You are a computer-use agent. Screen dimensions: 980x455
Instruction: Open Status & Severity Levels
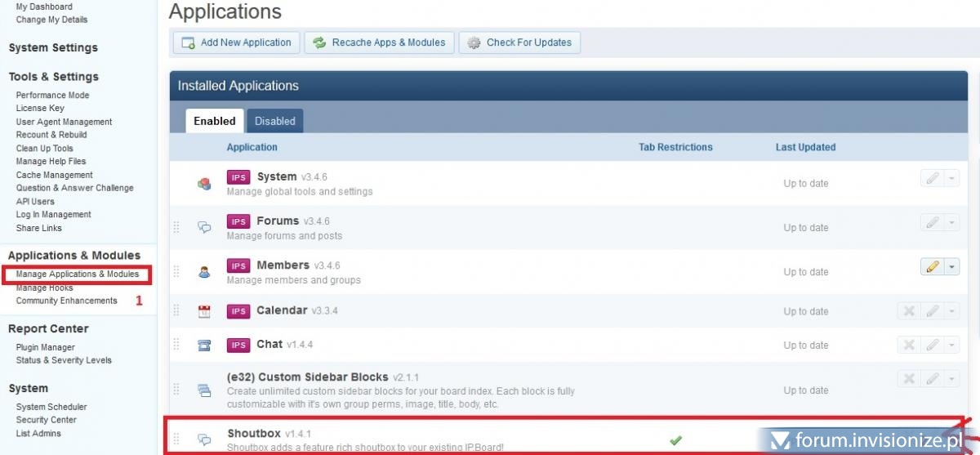click(x=64, y=360)
